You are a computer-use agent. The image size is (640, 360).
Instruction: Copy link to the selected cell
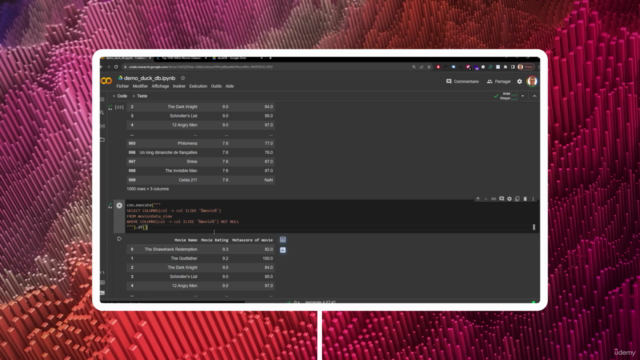click(493, 199)
